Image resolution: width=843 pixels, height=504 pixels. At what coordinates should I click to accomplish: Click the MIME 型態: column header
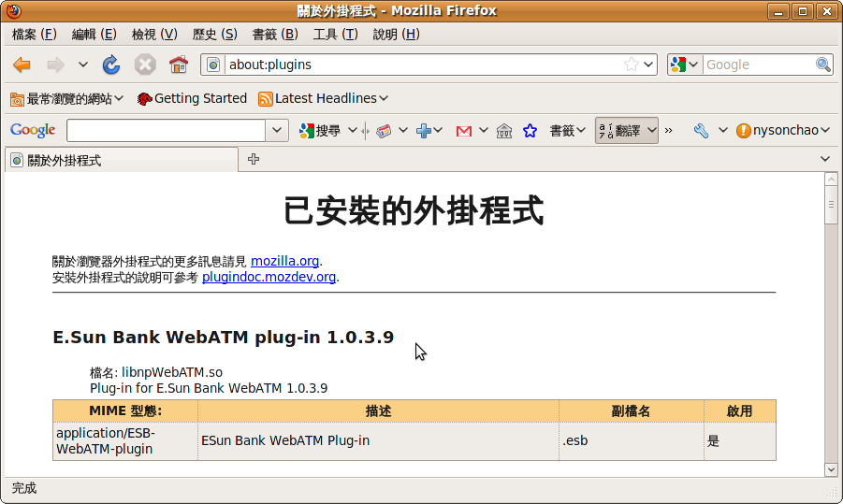pos(125,411)
